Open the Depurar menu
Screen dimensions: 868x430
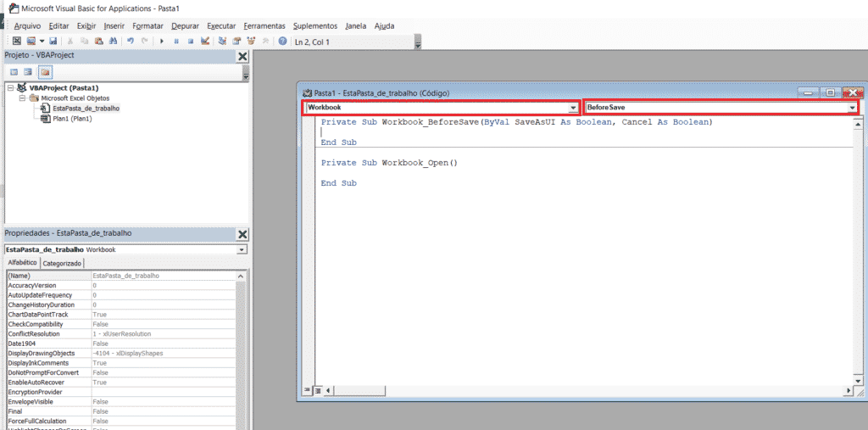click(186, 26)
